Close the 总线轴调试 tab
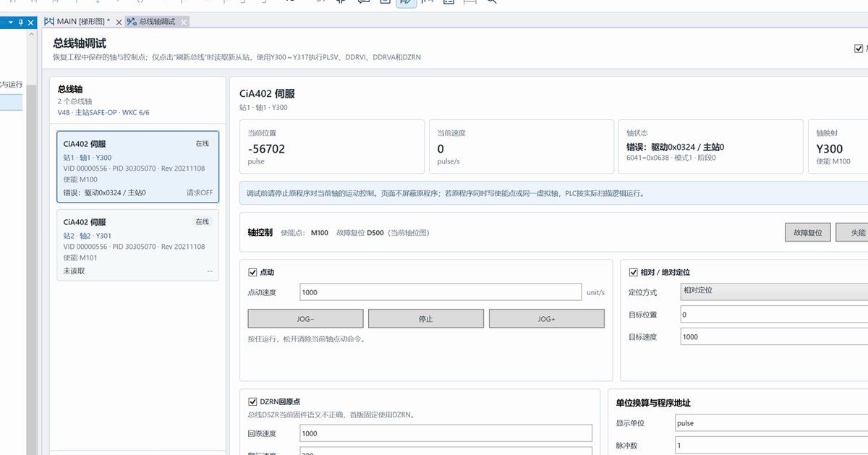Viewport: 868px width, 455px height. 184,22
